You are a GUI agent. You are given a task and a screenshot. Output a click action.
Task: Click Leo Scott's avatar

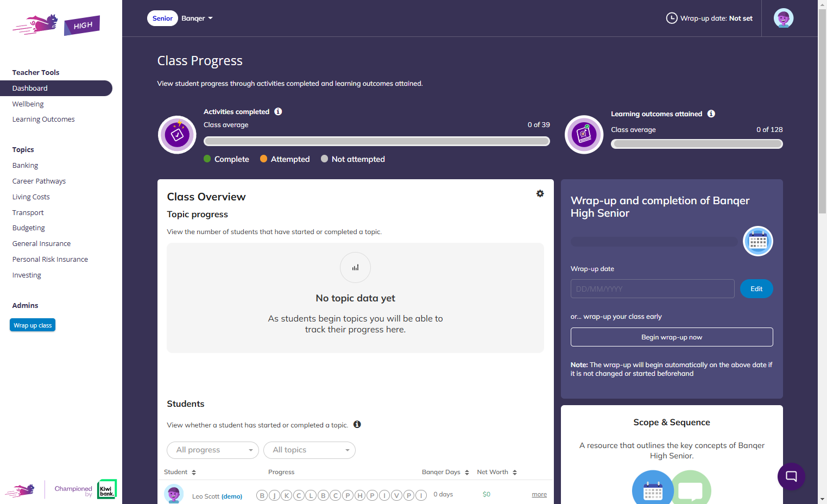(x=174, y=494)
